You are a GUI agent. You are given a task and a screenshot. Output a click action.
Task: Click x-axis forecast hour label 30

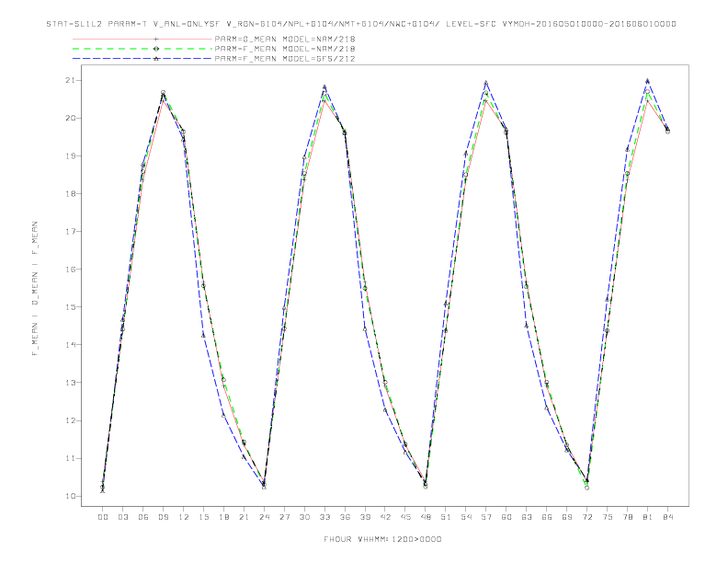coord(304,517)
